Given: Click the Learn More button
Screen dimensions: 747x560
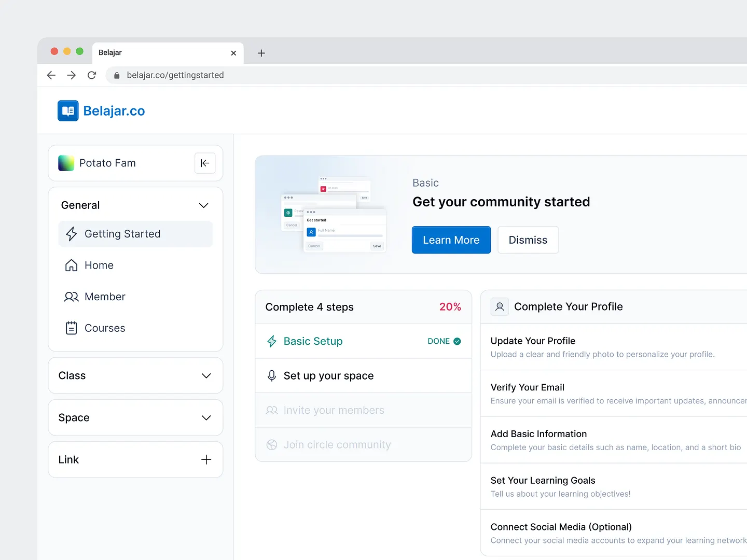Looking at the screenshot, I should point(451,240).
